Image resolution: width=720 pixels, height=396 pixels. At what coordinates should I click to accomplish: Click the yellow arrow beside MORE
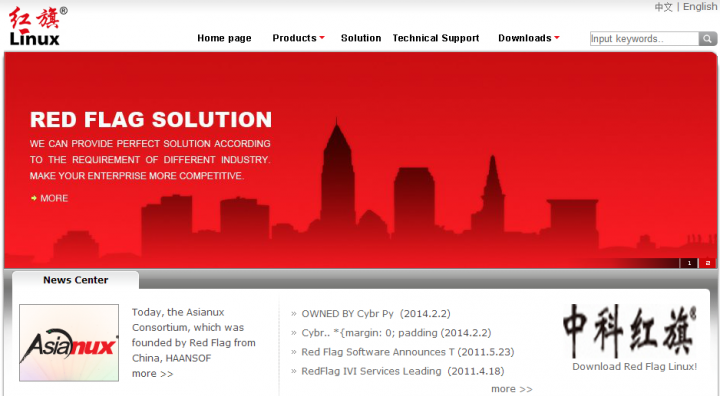click(x=34, y=198)
